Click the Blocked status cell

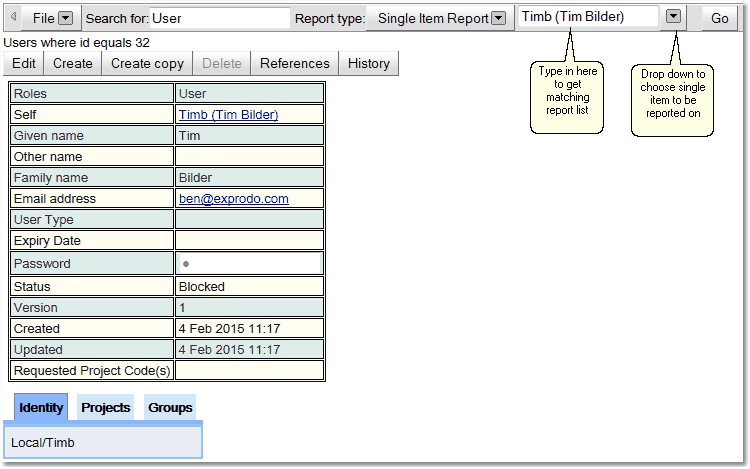coord(249,287)
